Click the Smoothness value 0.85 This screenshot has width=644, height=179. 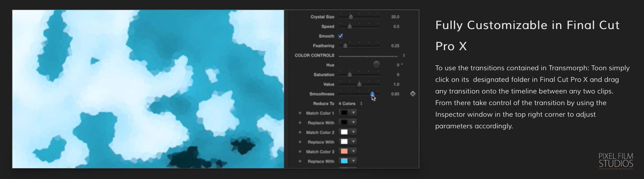(x=395, y=94)
